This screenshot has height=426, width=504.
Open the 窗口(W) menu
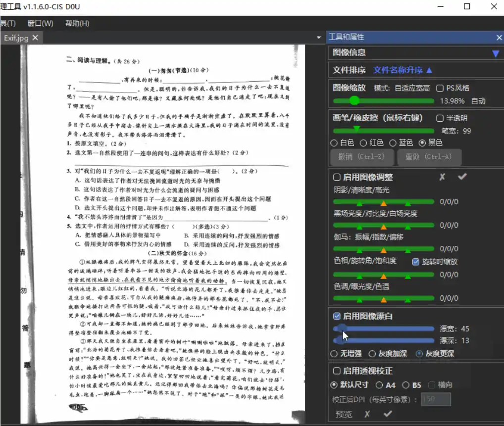click(x=41, y=23)
